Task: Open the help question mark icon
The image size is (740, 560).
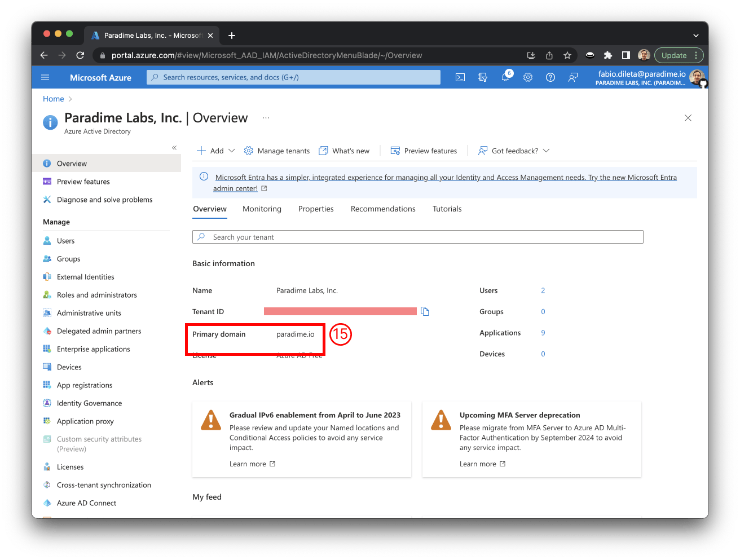Action: tap(550, 77)
